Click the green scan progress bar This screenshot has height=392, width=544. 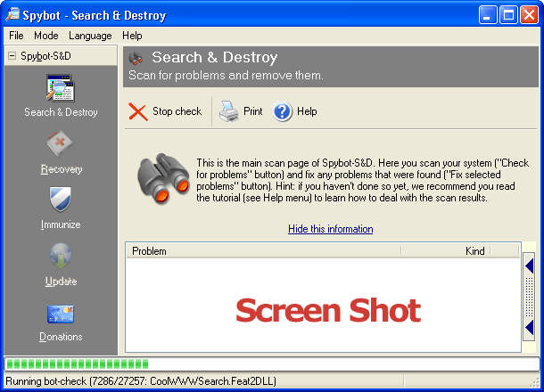78,363
